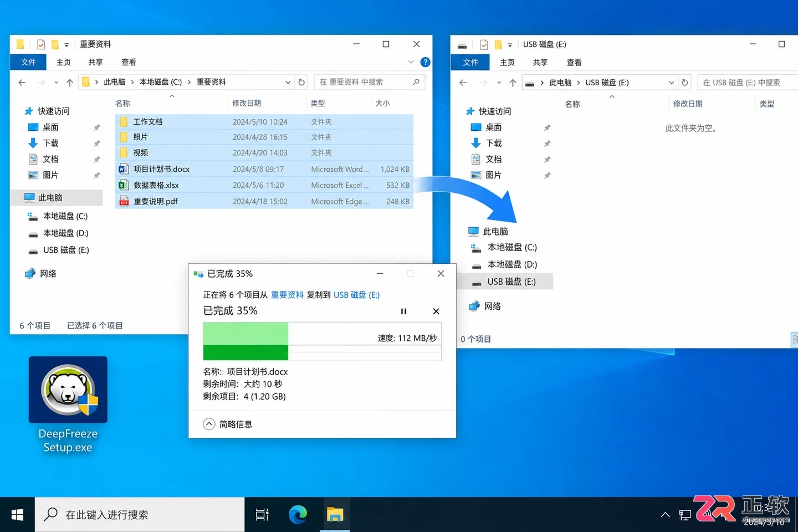Open the 工作文档 folder icon
Image resolution: width=798 pixels, height=532 pixels.
(x=124, y=122)
